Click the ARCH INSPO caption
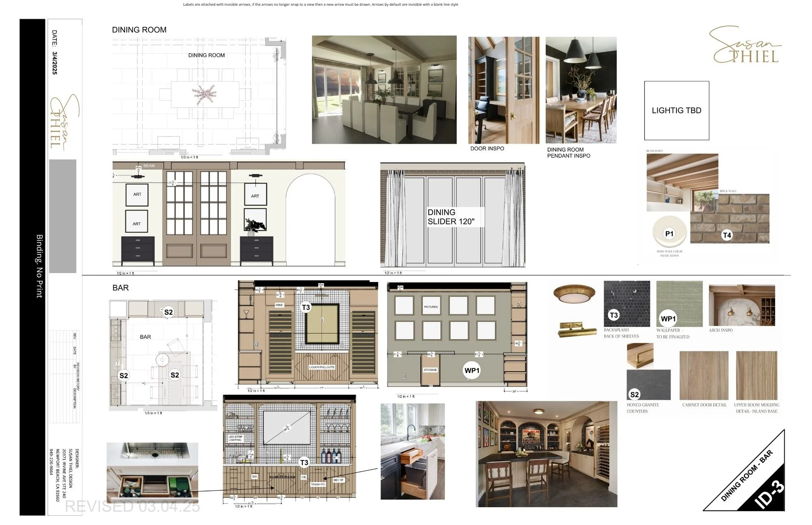 (720, 330)
